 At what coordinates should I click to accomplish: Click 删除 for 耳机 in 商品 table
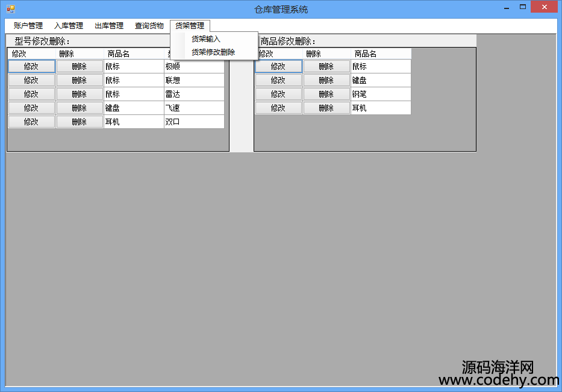coord(326,108)
